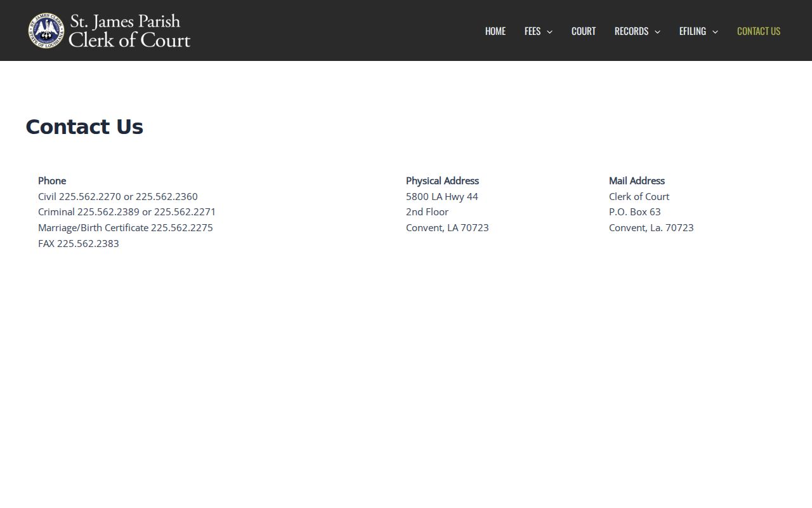Select the FAX 225.562.2383 line
812x508 pixels.
[79, 244]
